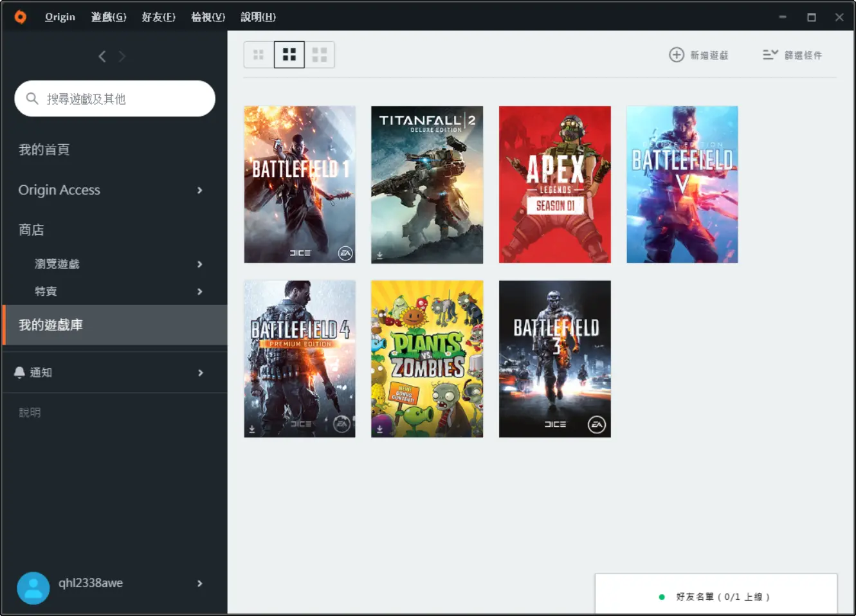Open the Origin menu
The width and height of the screenshot is (856, 616).
coord(60,17)
